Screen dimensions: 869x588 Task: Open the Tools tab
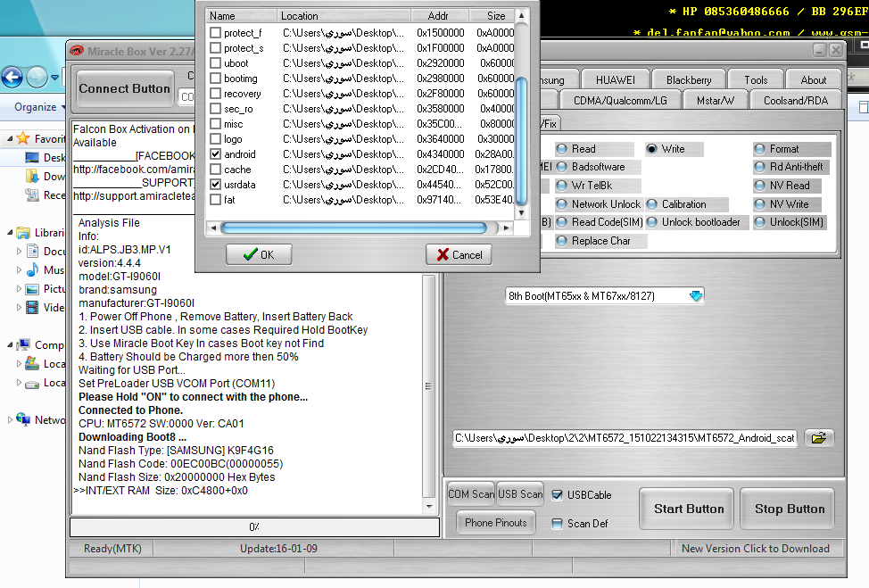tap(756, 79)
